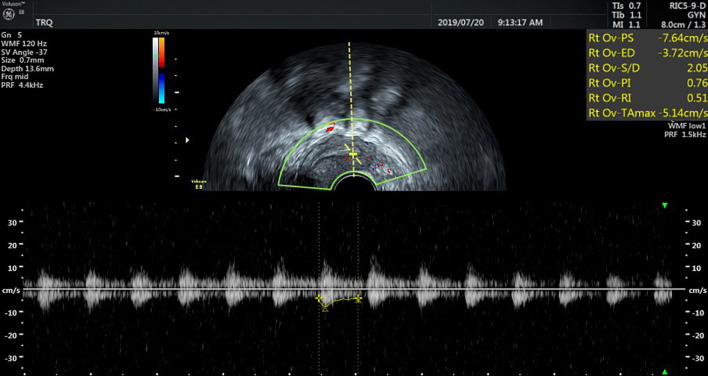Click the GYN preset label
Screen dimensions: 708x376
(x=697, y=15)
